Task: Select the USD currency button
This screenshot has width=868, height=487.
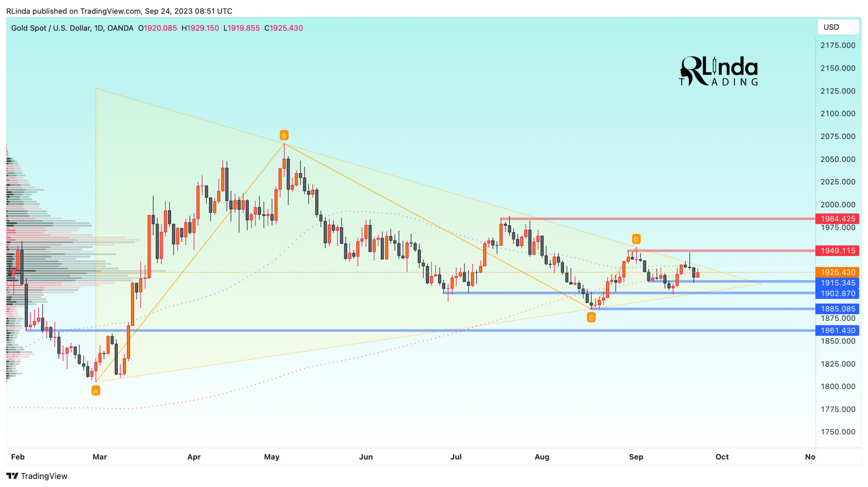Action: [x=838, y=27]
